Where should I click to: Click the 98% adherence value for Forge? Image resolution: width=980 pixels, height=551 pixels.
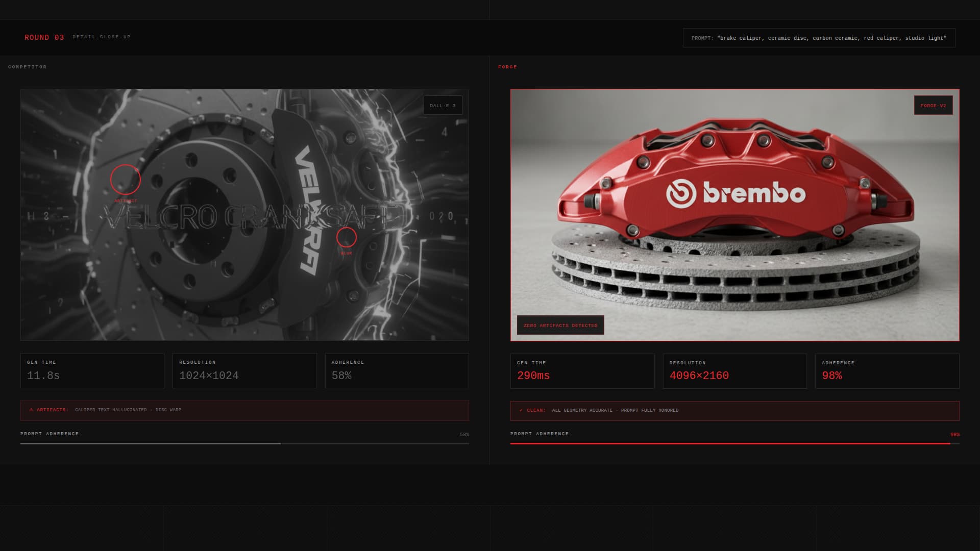(x=832, y=375)
